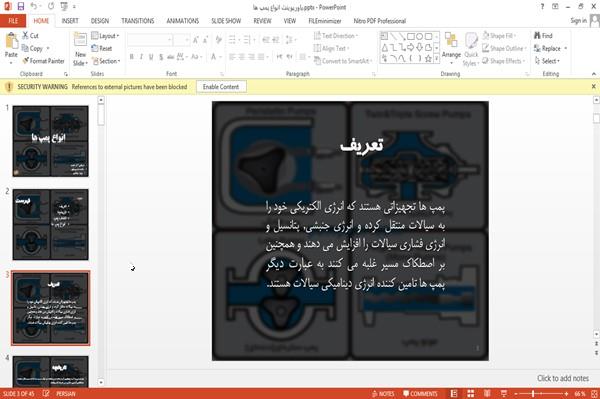Select slide 2 thumbnail in slide panel
Viewport: 600px width, 399px height.
click(x=51, y=225)
